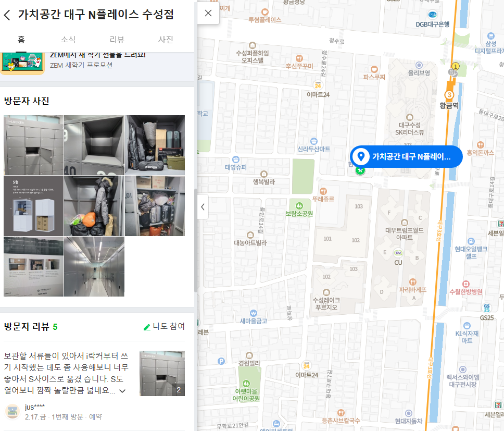This screenshot has width=504, height=431.
Task: Click the 태영슈퍼 shop icon
Action: click(x=236, y=159)
